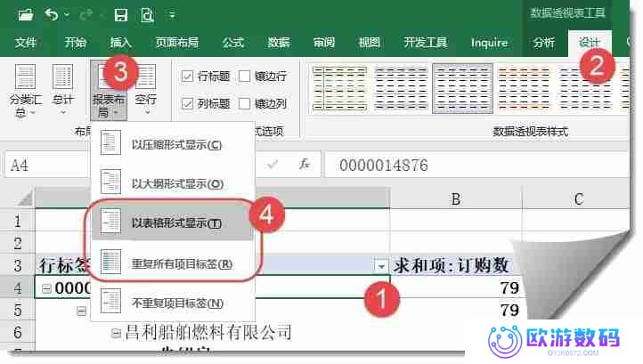Collapse the row 5 group minus button
The height and width of the screenshot is (364, 643).
pos(82,311)
